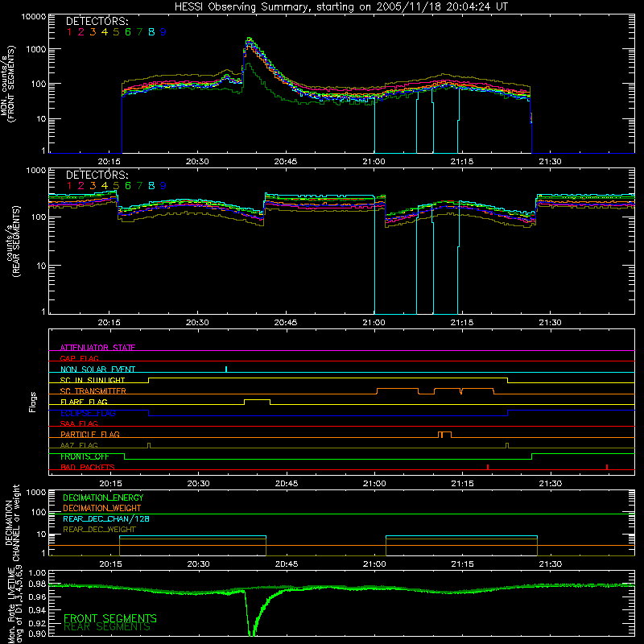Click the BAD_PACKETS flag label
This screenshot has height=644, width=644.
click(x=88, y=467)
